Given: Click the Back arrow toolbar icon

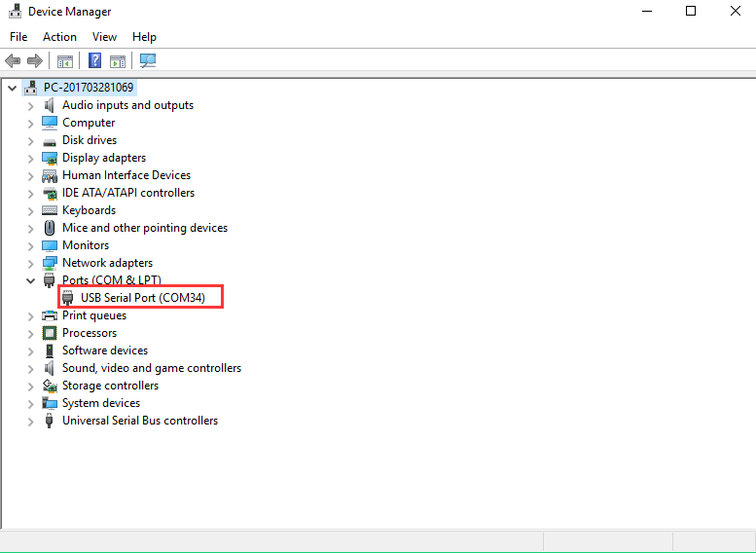Looking at the screenshot, I should (x=13, y=60).
